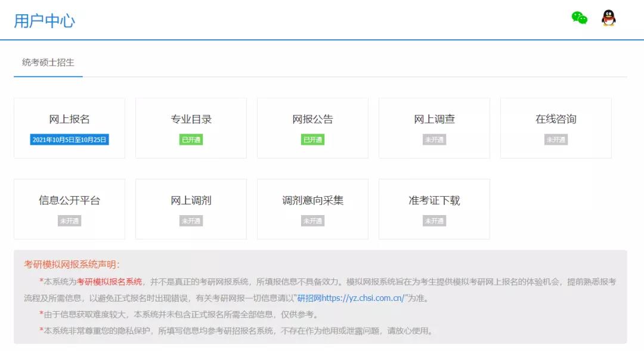The image size is (644, 351).
Task: Open the 准考证下载 card
Action: [434, 201]
